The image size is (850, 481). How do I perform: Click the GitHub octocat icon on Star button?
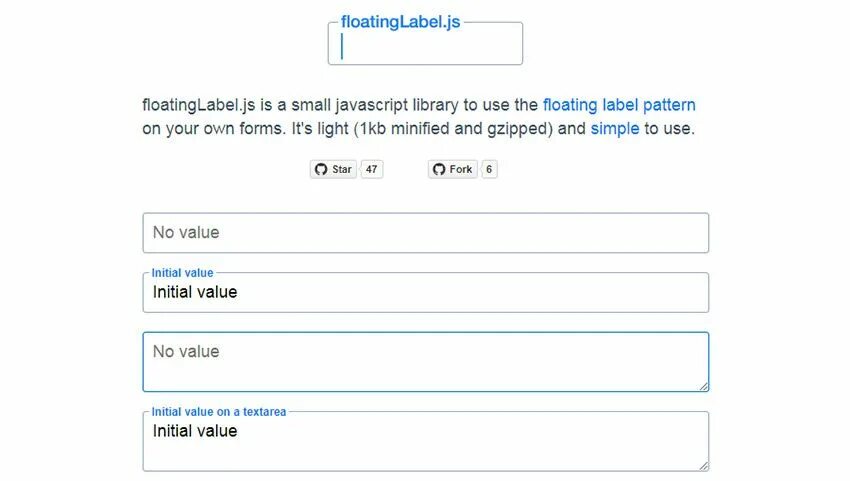click(x=321, y=170)
